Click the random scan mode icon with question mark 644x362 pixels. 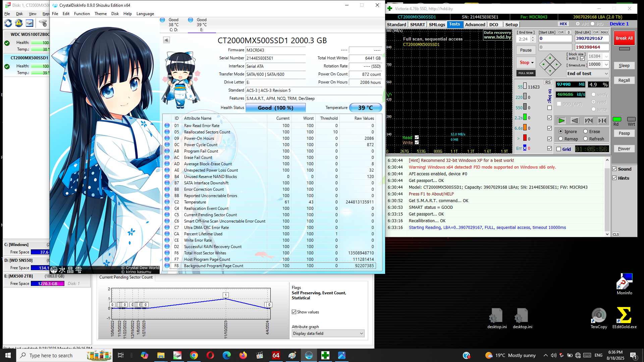(x=589, y=121)
